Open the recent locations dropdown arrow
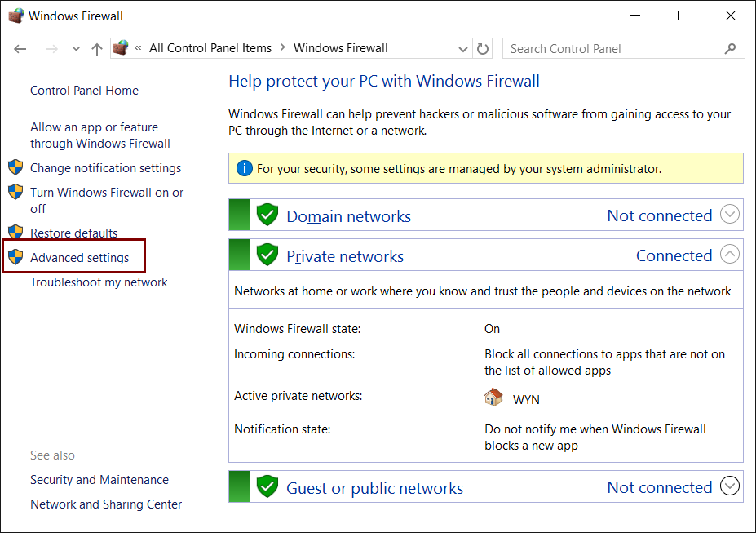This screenshot has width=756, height=533. pos(76,49)
